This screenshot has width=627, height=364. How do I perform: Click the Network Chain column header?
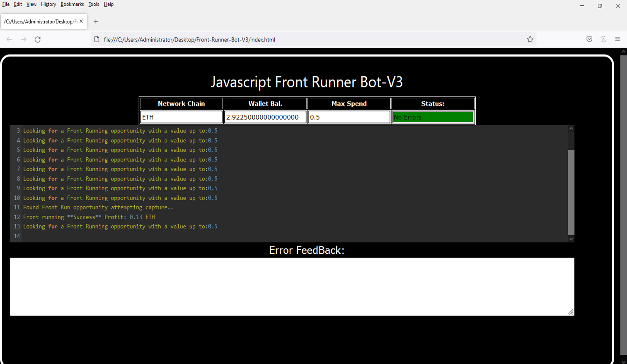[x=182, y=104]
